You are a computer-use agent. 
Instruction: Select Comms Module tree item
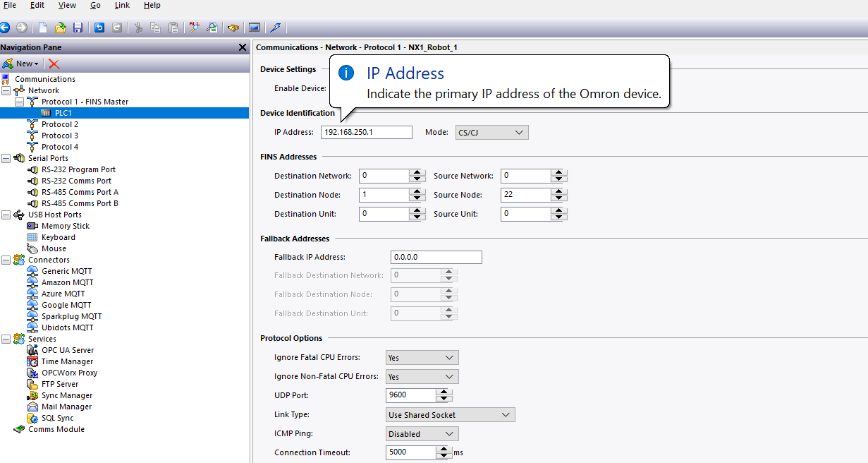click(x=56, y=429)
